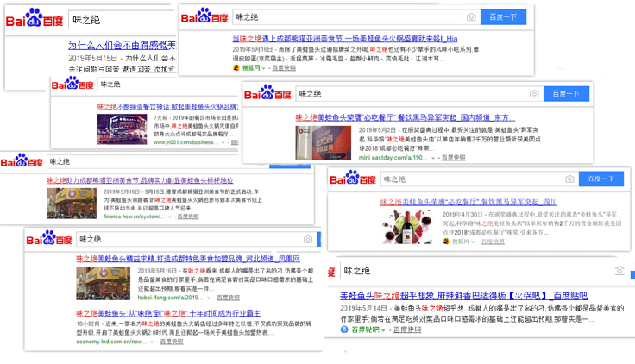Viewport: 635px width, 364px height.
Task: Open the 从"味绝"到"味之绝" result link
Action: click(x=169, y=312)
